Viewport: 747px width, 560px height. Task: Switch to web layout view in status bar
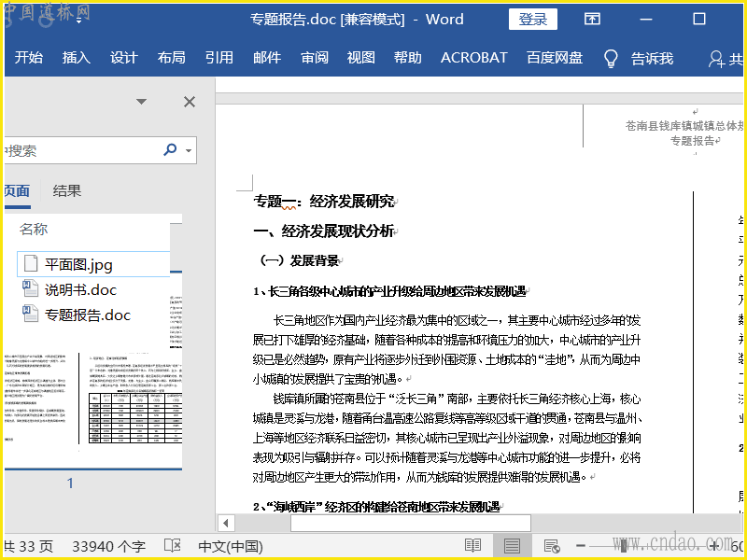coord(550,545)
